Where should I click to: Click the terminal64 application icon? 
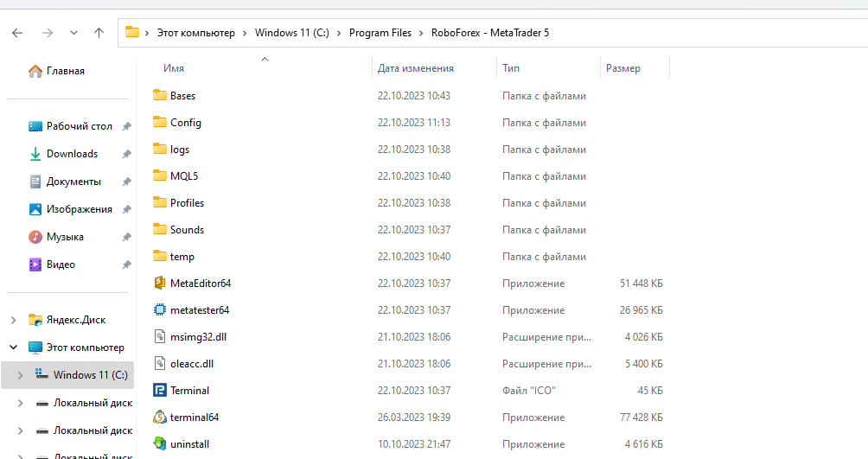pos(159,417)
